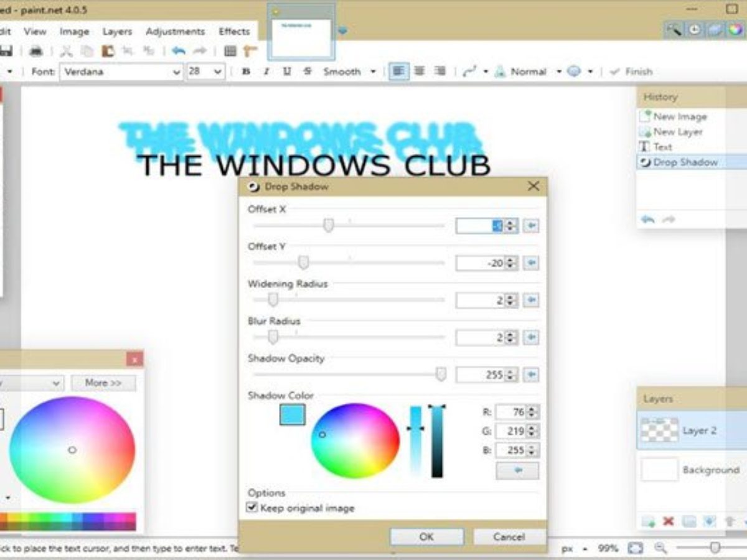
Task: Click the Cut scissors icon
Action: (x=67, y=51)
